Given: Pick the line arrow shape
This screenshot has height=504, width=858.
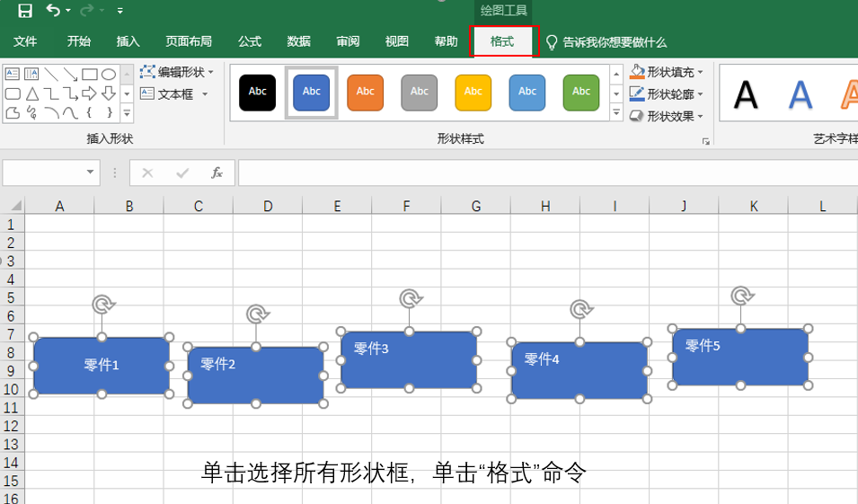Looking at the screenshot, I should point(70,74).
